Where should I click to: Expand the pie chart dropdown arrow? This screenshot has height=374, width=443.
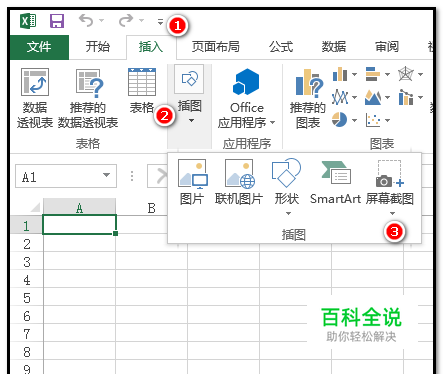(x=354, y=120)
